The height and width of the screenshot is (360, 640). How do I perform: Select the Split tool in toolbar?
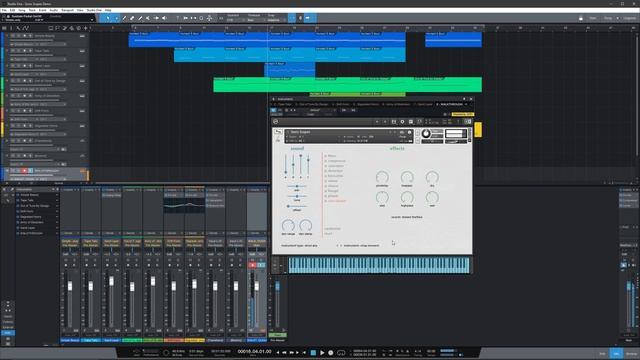point(124,18)
